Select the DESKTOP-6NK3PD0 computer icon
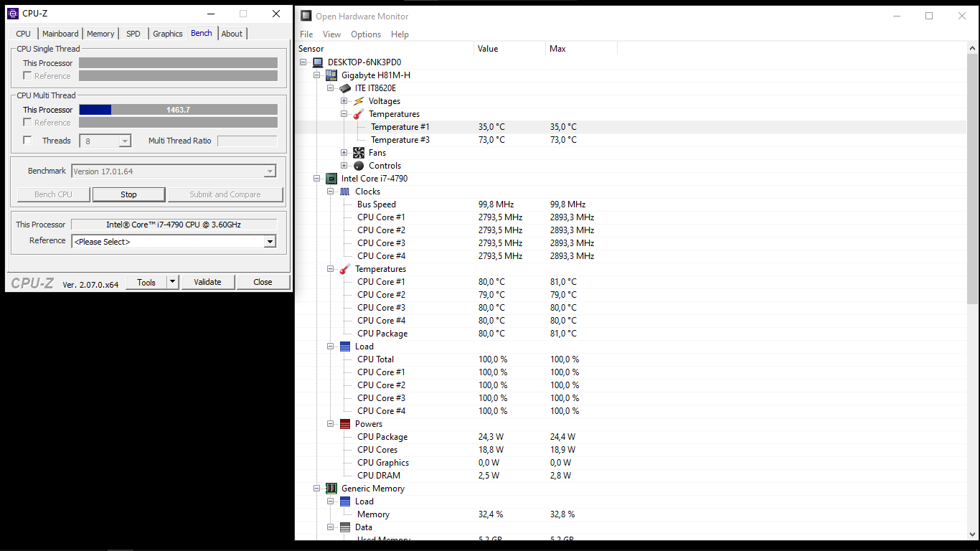The width and height of the screenshot is (980, 551). pos(318,62)
